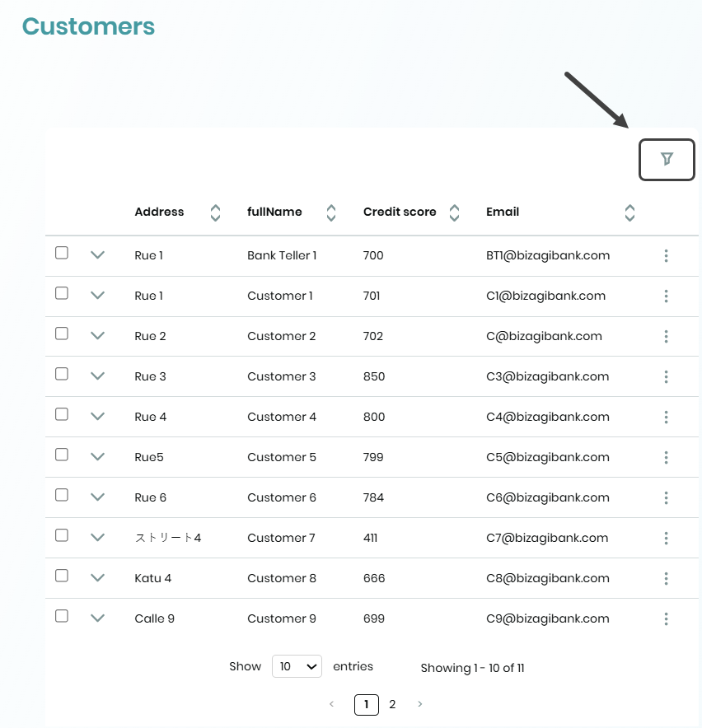Open row actions menu for Customer 6
The width and height of the screenshot is (702, 728).
666,497
